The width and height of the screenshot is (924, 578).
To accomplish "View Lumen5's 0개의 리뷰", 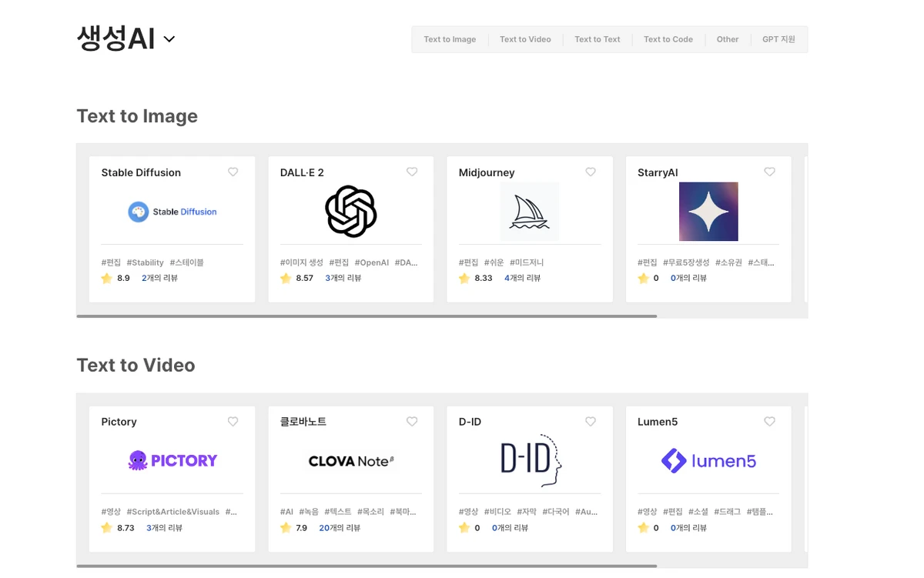I will click(x=688, y=528).
